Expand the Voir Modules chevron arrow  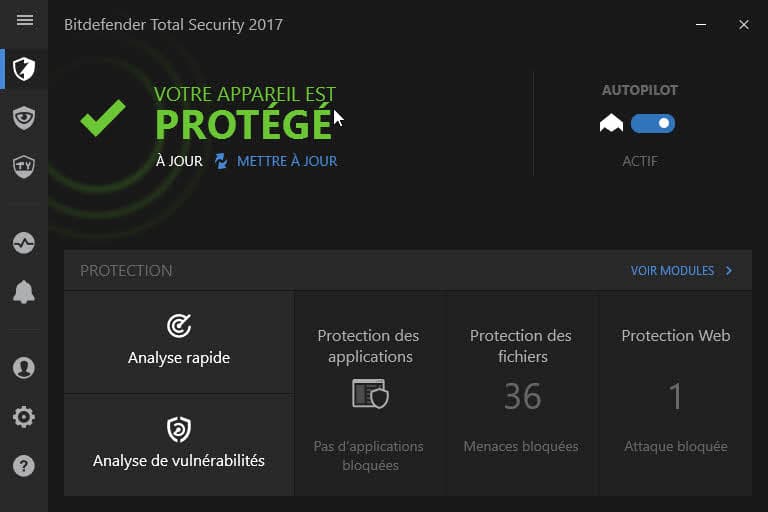[x=729, y=270]
